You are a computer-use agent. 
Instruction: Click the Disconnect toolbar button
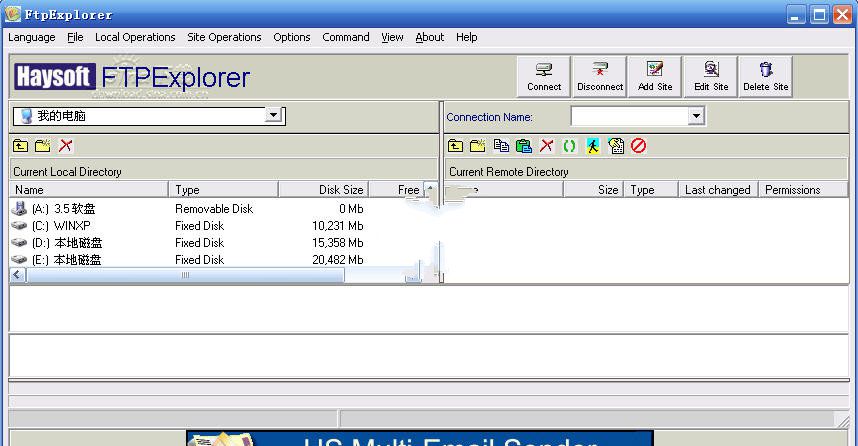[600, 77]
